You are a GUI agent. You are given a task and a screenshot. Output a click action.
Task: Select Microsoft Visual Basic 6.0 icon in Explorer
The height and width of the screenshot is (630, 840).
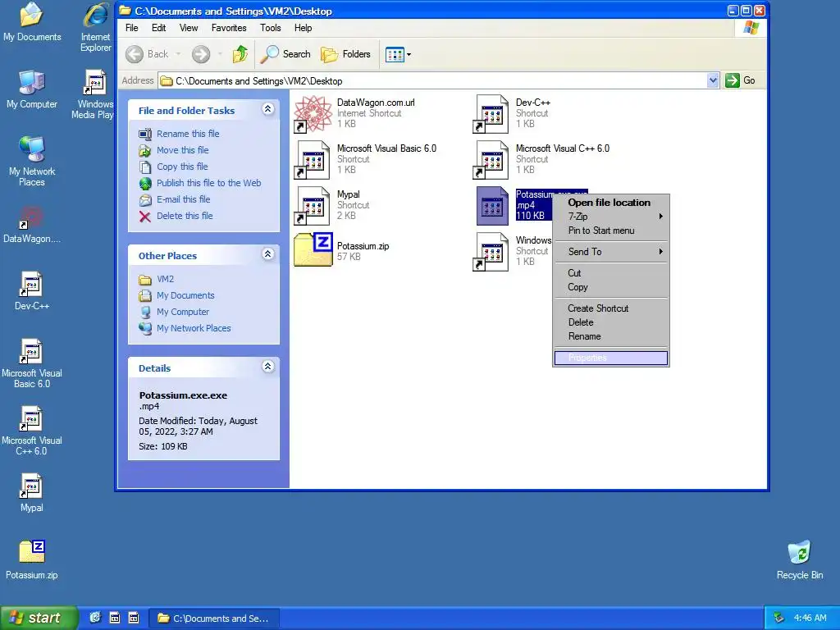tap(313, 160)
